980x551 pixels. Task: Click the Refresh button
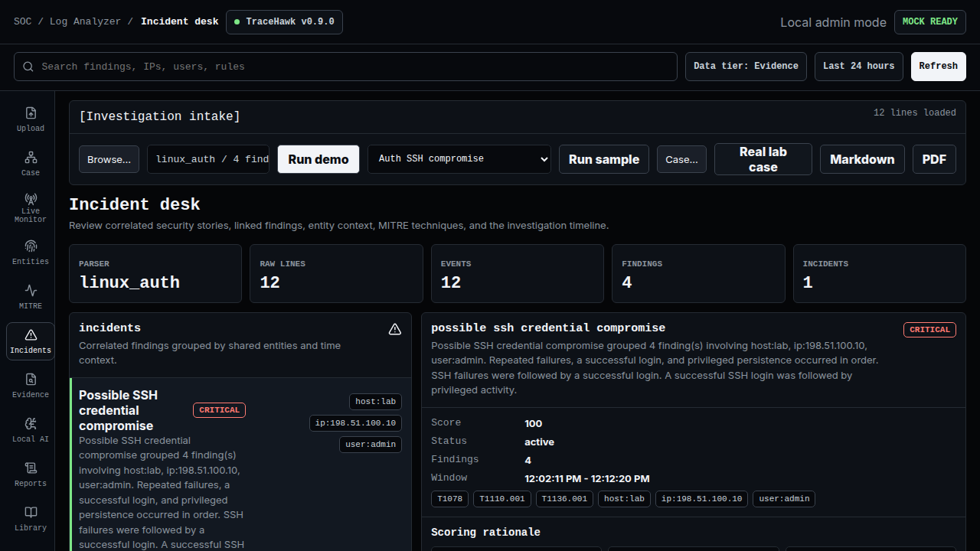[939, 67]
